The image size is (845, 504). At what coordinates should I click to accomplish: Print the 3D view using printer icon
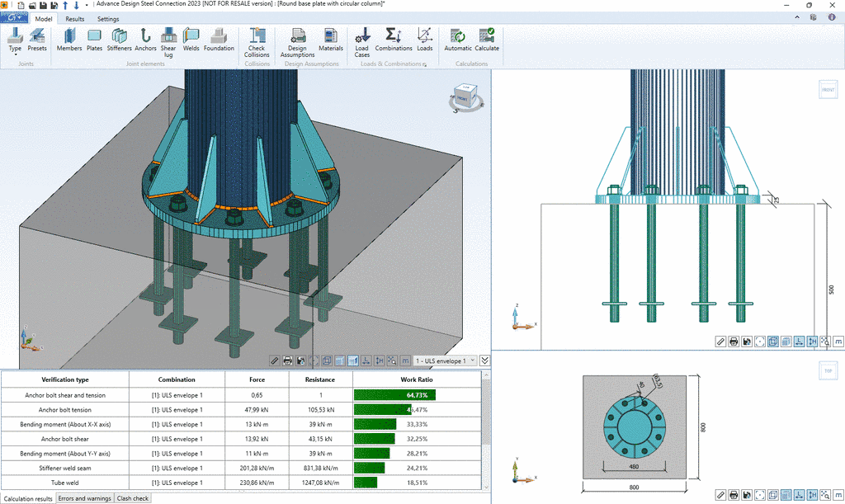click(x=288, y=360)
